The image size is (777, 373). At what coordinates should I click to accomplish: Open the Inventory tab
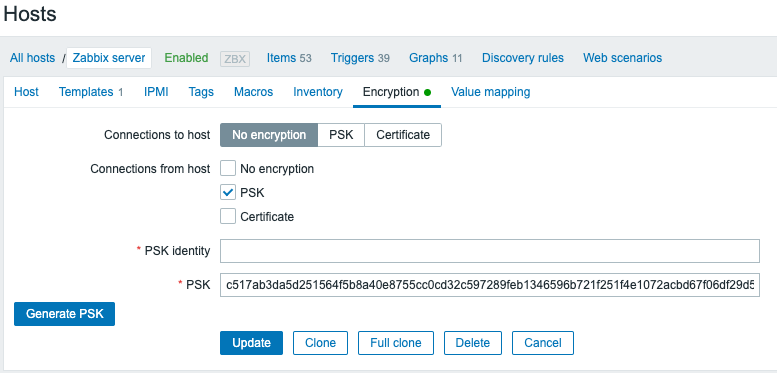click(x=318, y=92)
